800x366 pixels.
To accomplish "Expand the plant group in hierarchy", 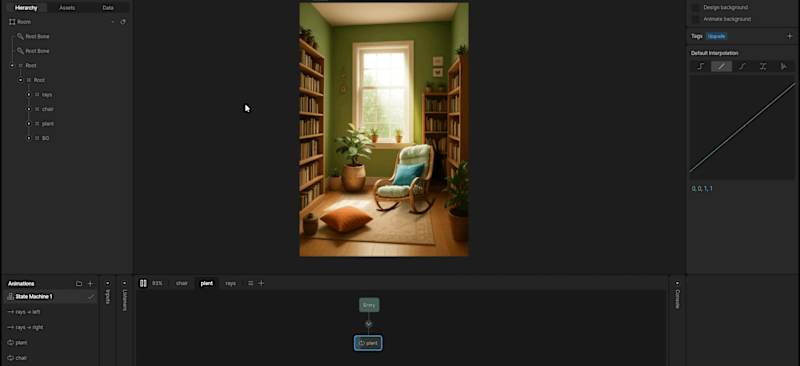I will (x=29, y=124).
